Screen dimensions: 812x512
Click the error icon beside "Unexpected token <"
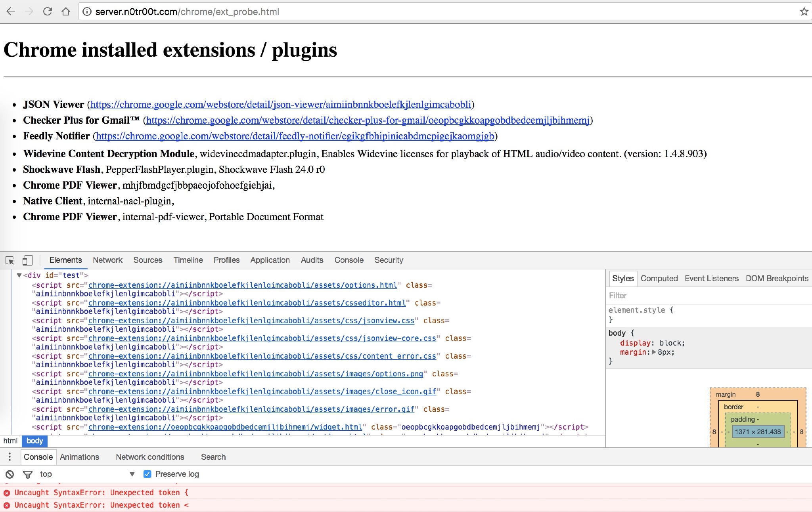pos(7,505)
